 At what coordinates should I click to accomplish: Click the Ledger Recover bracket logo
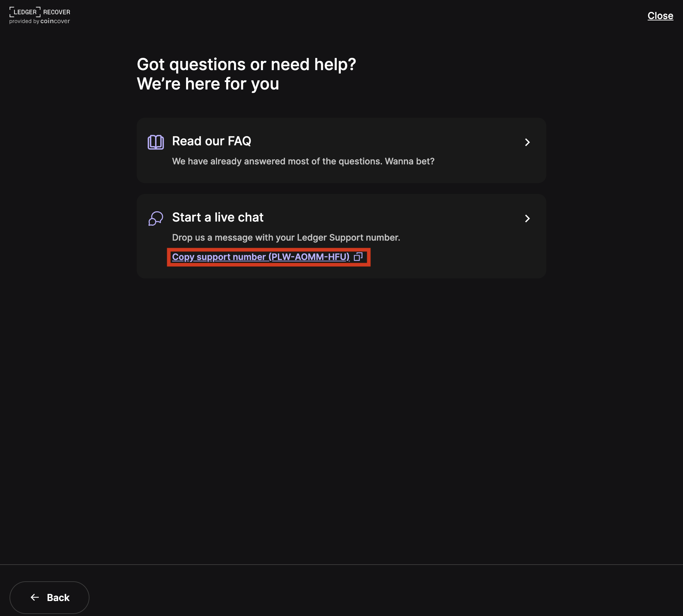25,12
